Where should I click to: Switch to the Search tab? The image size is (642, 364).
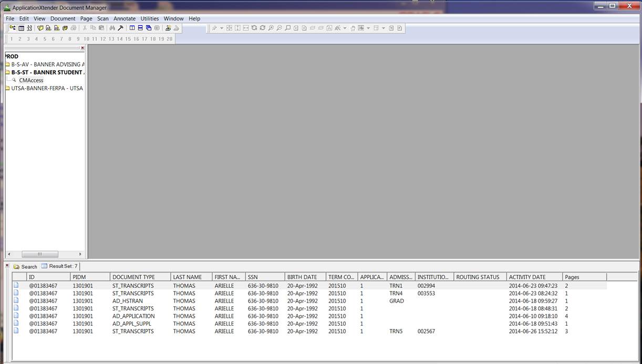tap(26, 266)
